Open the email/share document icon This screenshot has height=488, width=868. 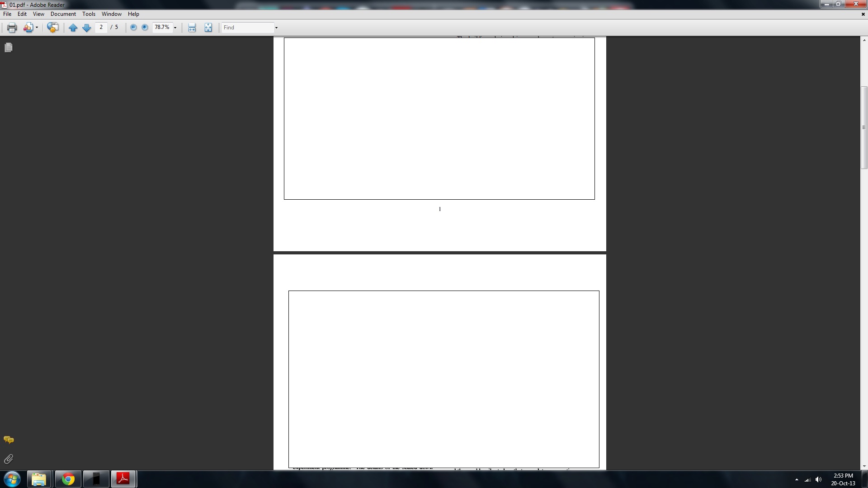(x=28, y=27)
